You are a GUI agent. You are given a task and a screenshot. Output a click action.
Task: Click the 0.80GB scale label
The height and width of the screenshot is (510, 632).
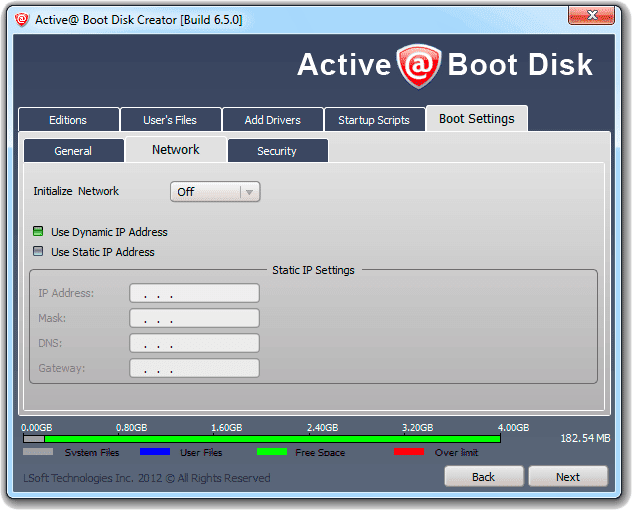pyautogui.click(x=131, y=427)
